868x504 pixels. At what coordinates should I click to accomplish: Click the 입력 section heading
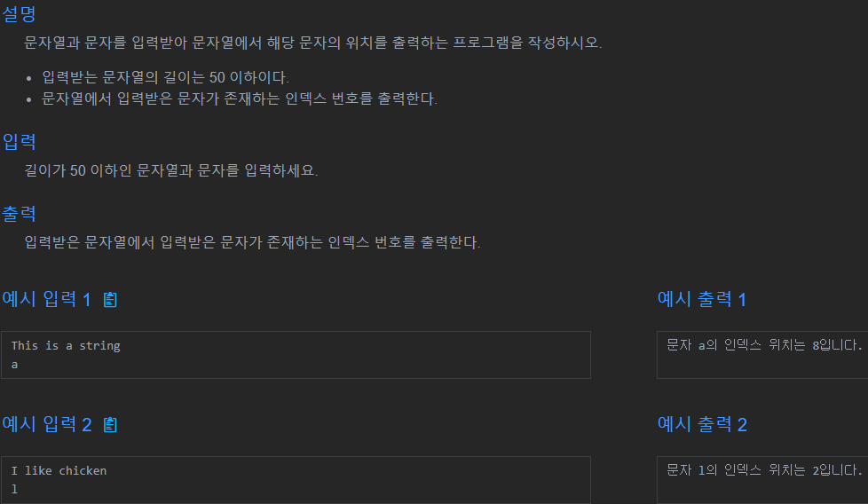pos(19,141)
